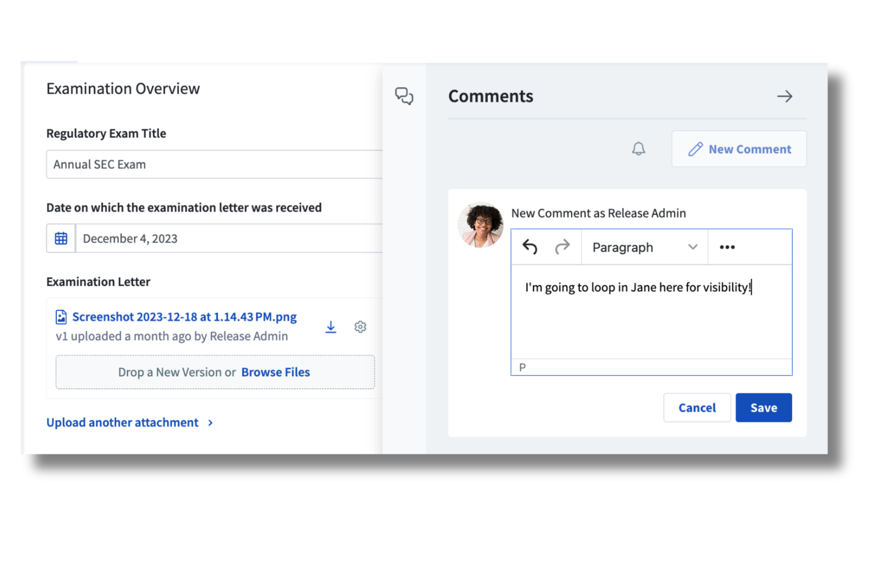Open the Screenshot 2023-12-18 attachment
The image size is (876, 588).
click(x=184, y=317)
